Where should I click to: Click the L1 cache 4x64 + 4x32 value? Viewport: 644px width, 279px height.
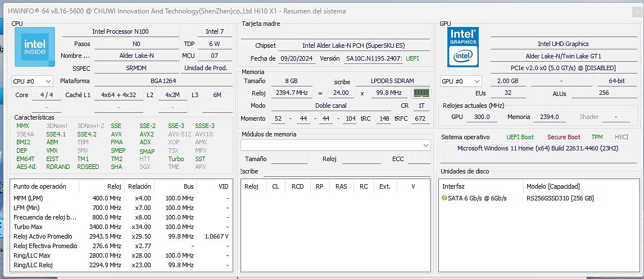coord(119,95)
